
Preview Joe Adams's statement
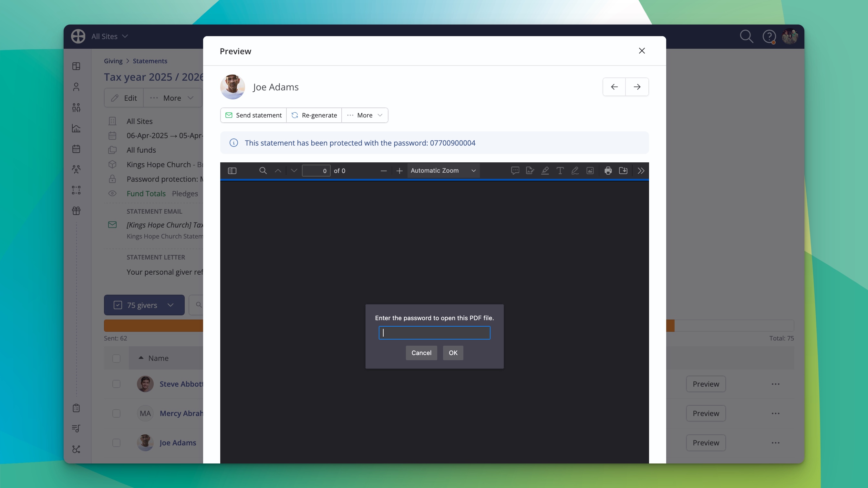pos(706,442)
